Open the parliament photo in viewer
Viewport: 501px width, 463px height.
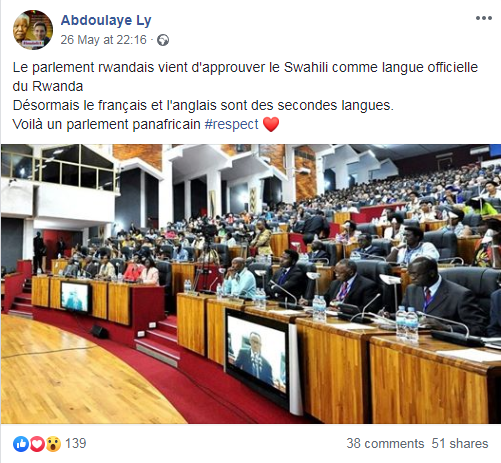(251, 284)
